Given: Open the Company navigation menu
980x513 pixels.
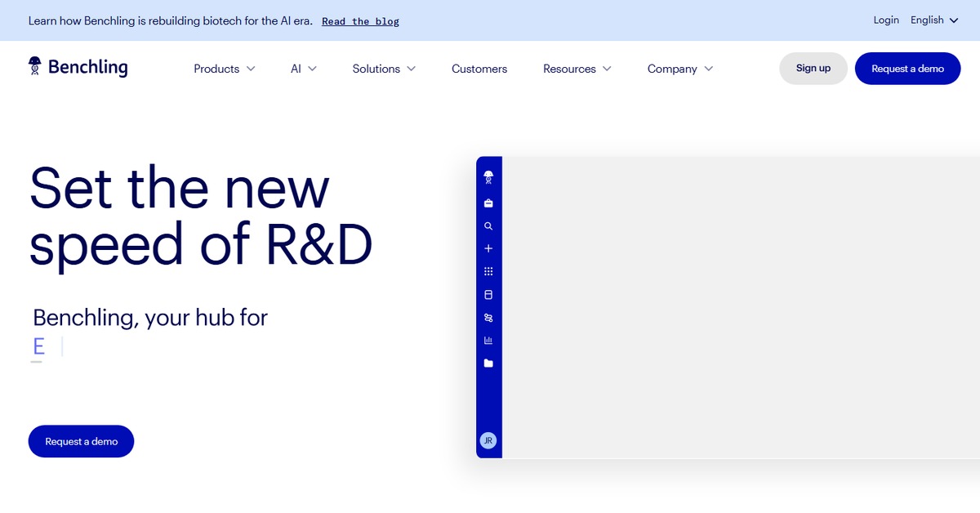Looking at the screenshot, I should (x=679, y=69).
